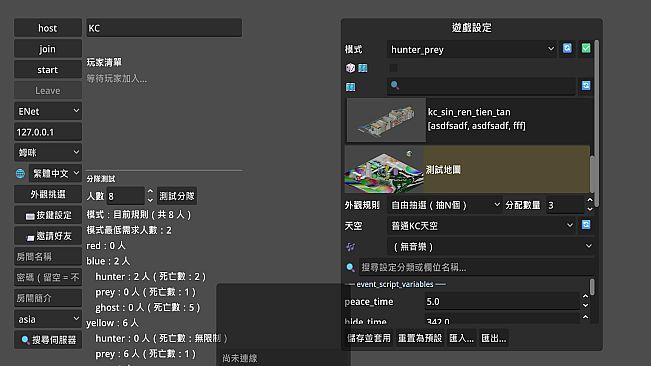Toggle the dark checkbox beside the dice and map icons
Image resolution: width=651 pixels, height=366 pixels.
click(393, 68)
